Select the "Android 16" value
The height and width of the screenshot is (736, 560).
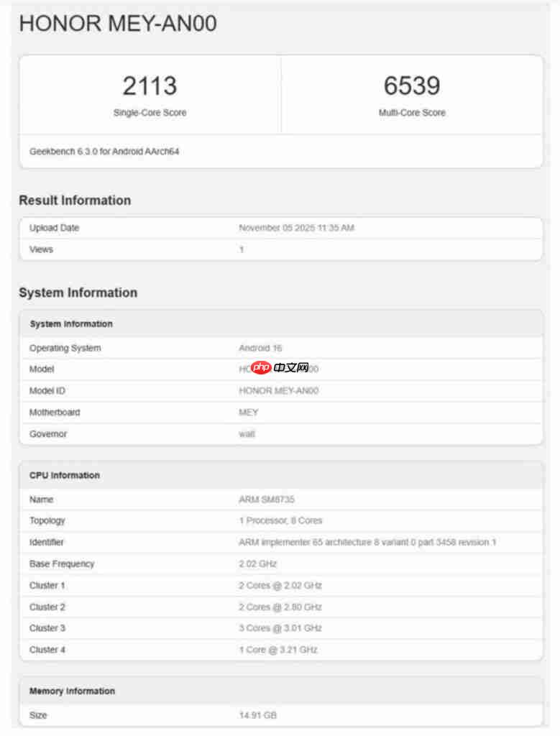[x=260, y=349]
